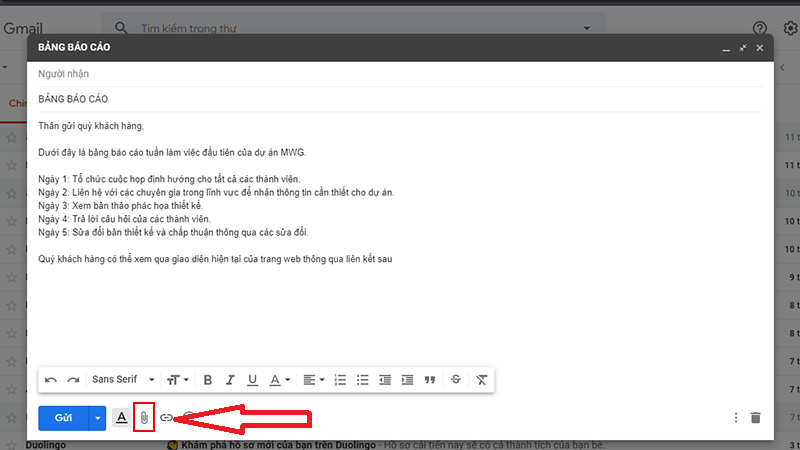
Task: Toggle bold formatting
Action: [x=208, y=380]
